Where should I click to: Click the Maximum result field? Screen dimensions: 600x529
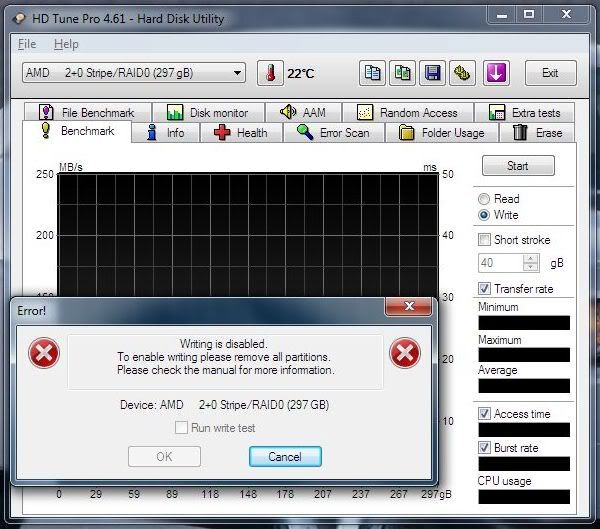[x=524, y=355]
